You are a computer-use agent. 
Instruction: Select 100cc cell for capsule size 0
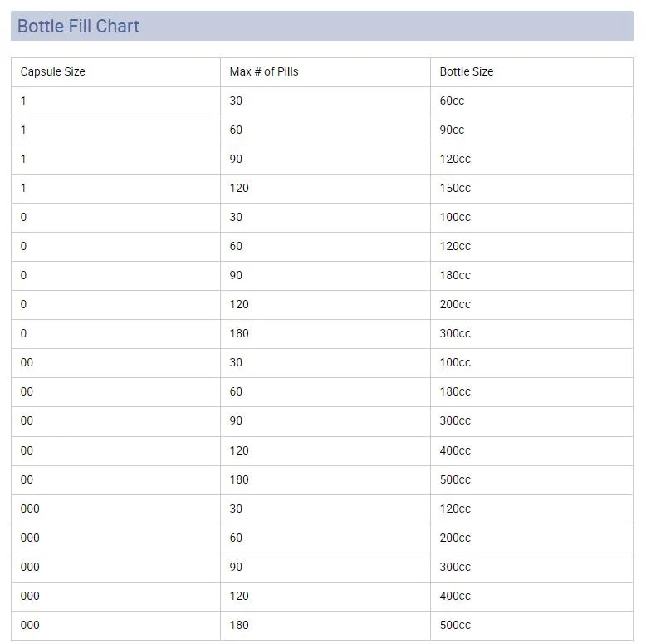(455, 217)
